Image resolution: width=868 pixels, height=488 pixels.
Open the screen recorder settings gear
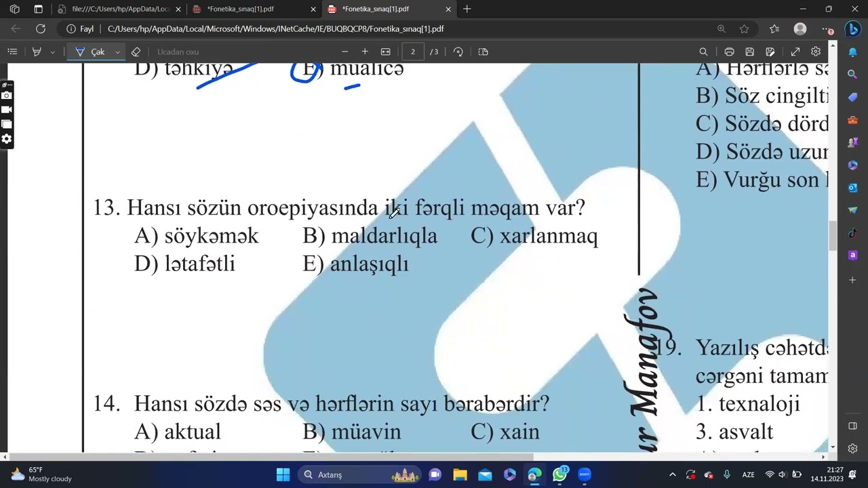[x=7, y=139]
